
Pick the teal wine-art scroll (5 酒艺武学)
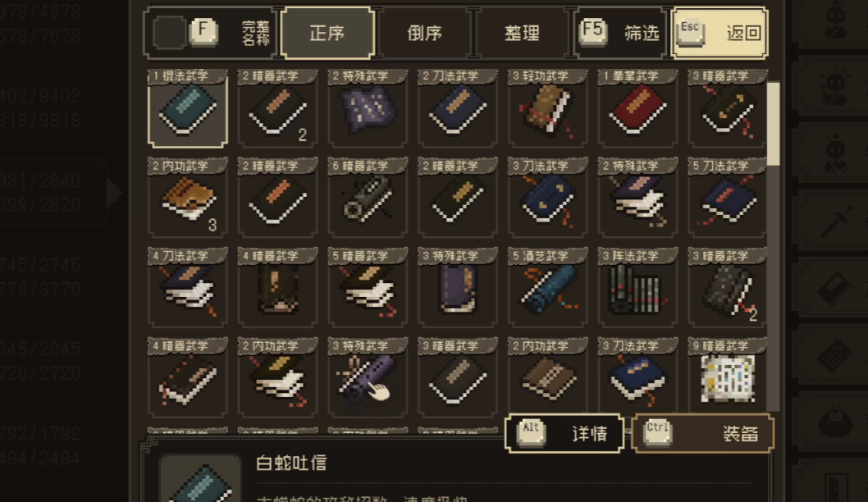point(547,289)
